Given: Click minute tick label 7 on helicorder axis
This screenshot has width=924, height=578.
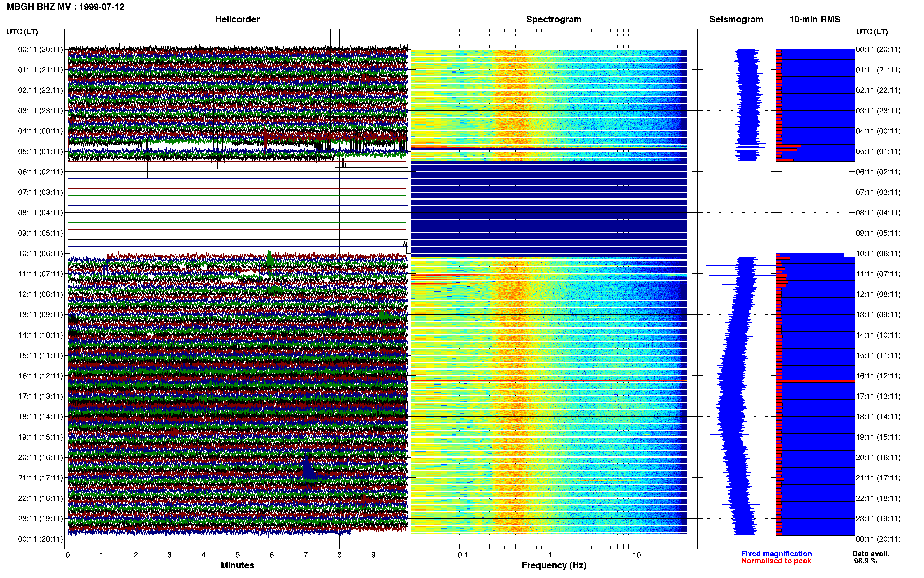Looking at the screenshot, I should coord(306,555).
